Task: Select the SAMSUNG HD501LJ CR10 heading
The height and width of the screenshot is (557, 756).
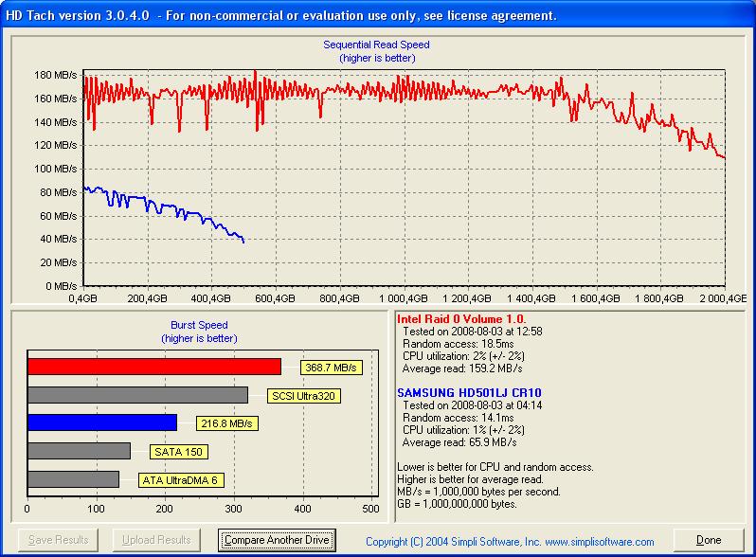Action: [469, 393]
